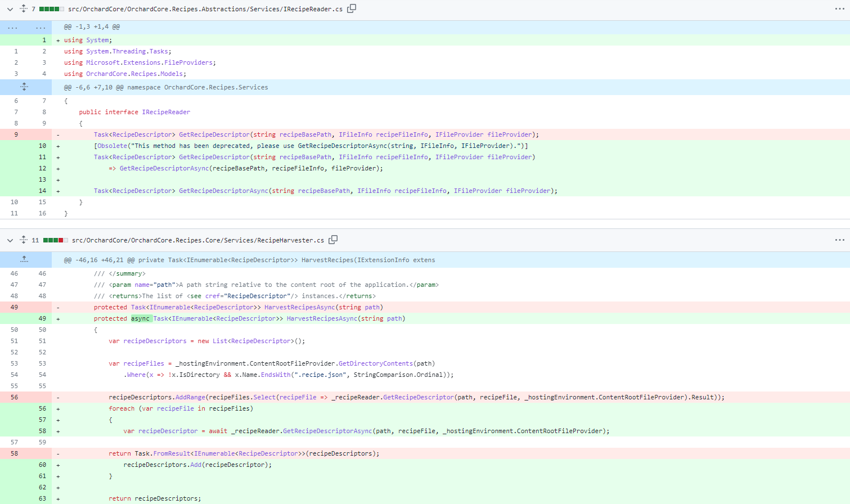The width and height of the screenshot is (850, 504).
Task: Open options menu for IRecipeReader.cs
Action: click(x=840, y=9)
